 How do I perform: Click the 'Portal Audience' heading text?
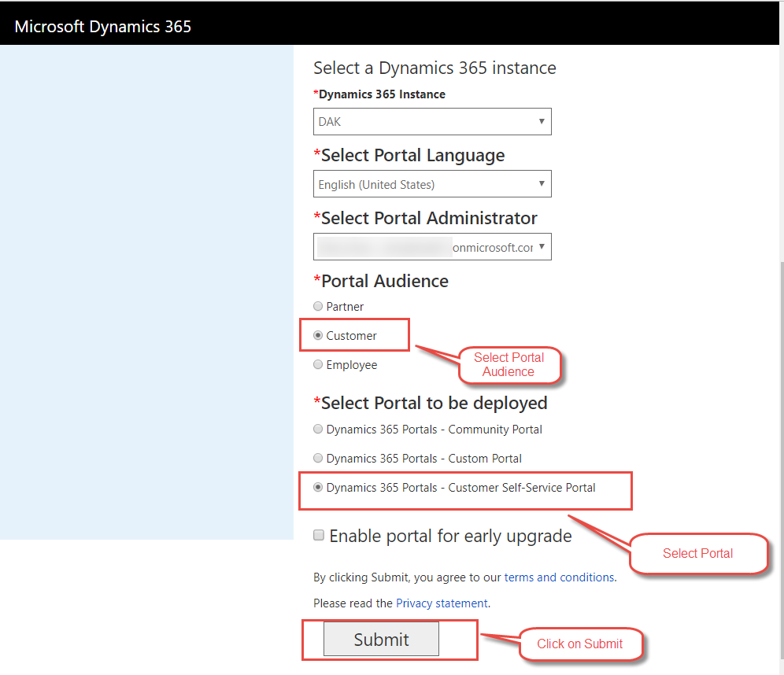click(385, 282)
